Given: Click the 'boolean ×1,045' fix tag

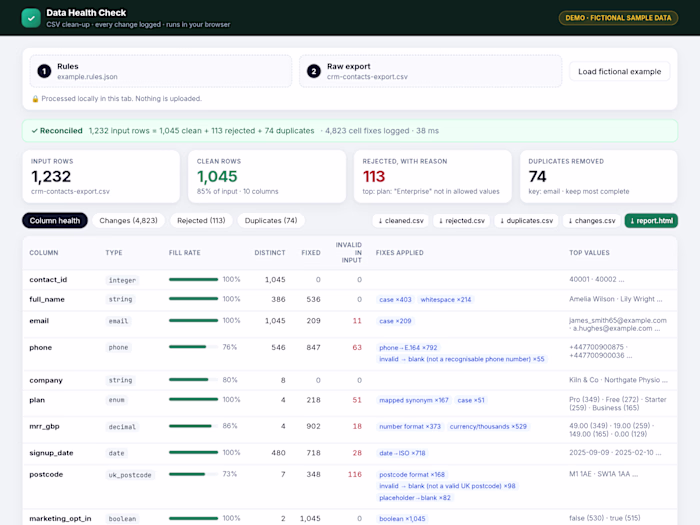Looking at the screenshot, I should point(402,519).
